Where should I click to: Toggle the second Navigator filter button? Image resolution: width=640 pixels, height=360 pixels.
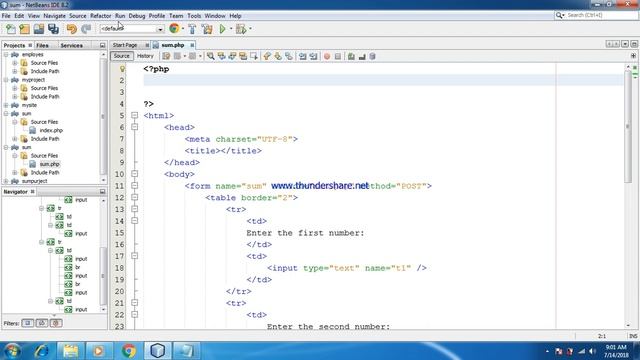42,323
